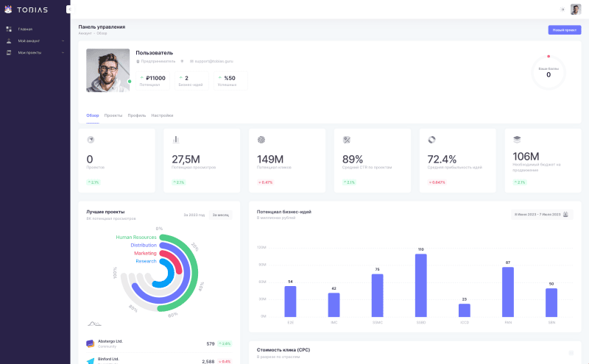589x364 pixels.
Task: Open the Настройки tab
Action: pos(162,115)
